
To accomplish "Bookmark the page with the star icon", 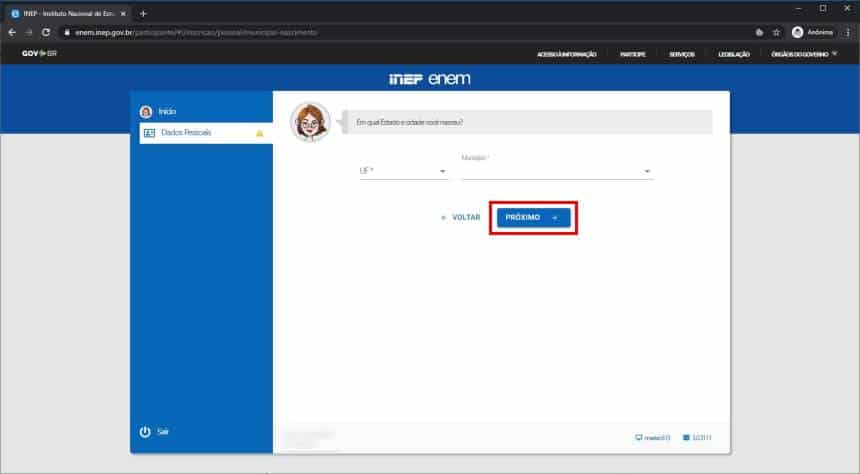I will click(x=777, y=32).
